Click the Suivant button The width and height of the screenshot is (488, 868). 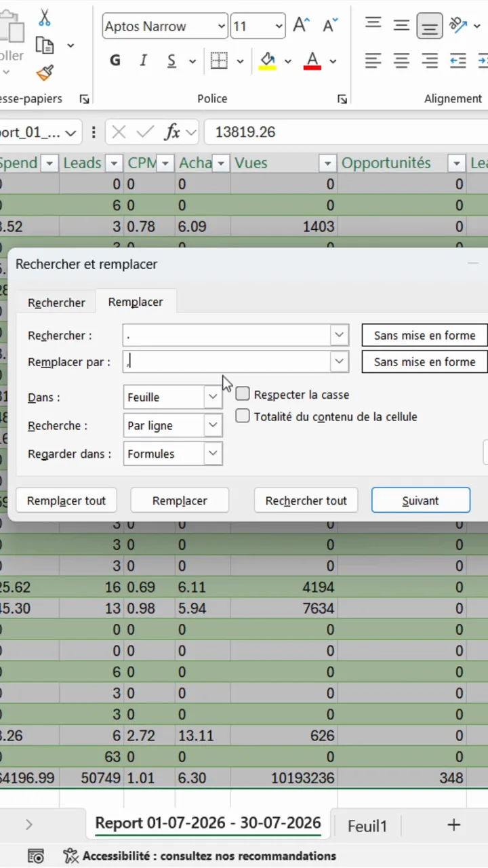pos(421,500)
